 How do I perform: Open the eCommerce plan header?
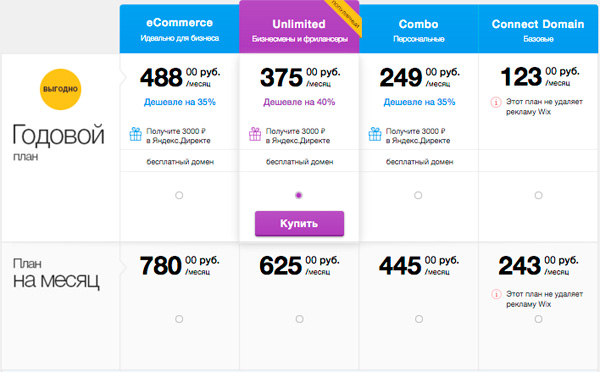(179, 29)
